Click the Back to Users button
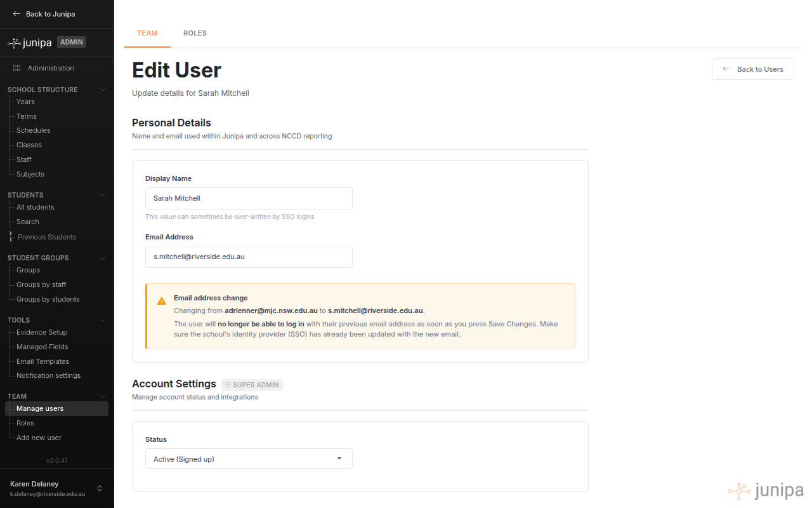 coord(752,69)
